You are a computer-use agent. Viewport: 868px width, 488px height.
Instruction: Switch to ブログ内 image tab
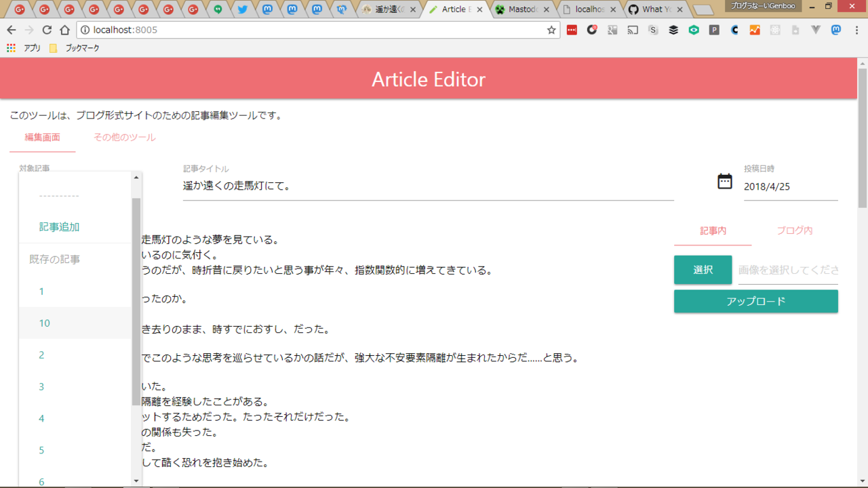[x=794, y=230]
